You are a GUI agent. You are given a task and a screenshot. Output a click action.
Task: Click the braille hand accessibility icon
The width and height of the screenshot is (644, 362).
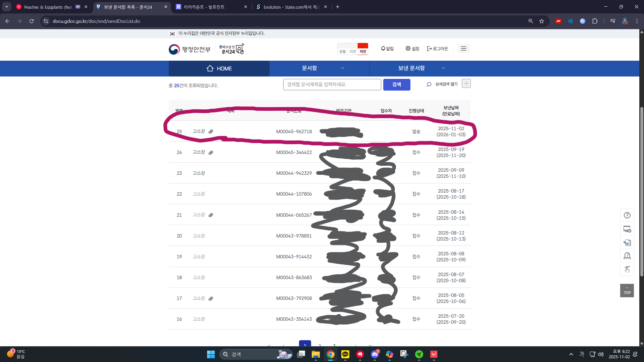click(627, 269)
